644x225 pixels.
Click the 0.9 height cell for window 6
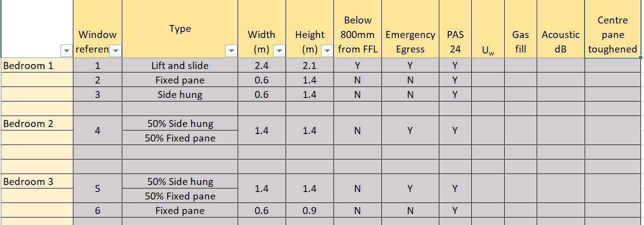(310, 210)
